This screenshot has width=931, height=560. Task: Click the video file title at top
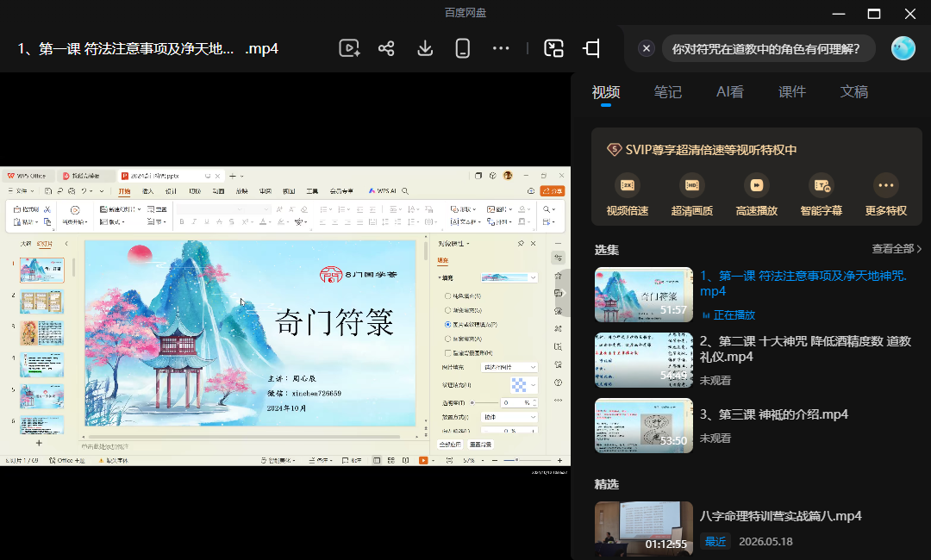(148, 48)
